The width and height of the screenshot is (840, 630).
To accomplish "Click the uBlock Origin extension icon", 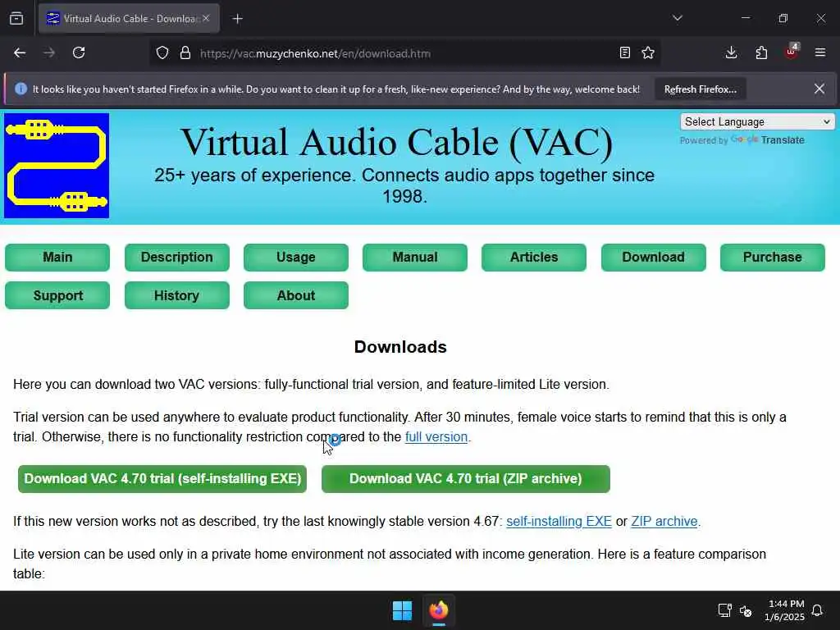I will (x=792, y=52).
